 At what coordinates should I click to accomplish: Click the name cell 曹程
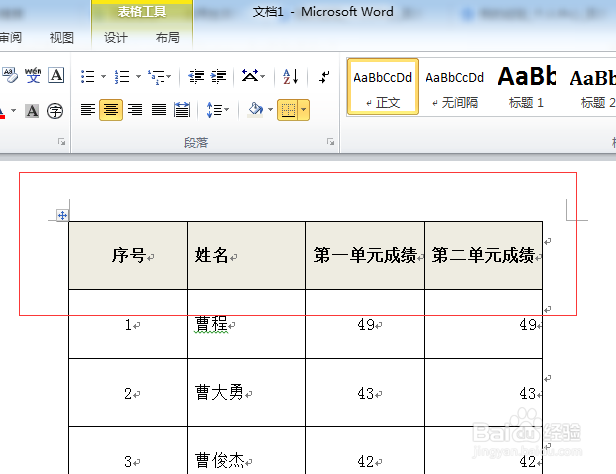pyautogui.click(x=247, y=324)
